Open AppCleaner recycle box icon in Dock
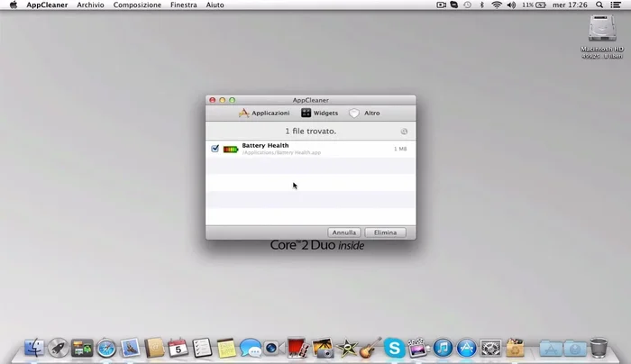The width and height of the screenshot is (631, 364). 515,348
